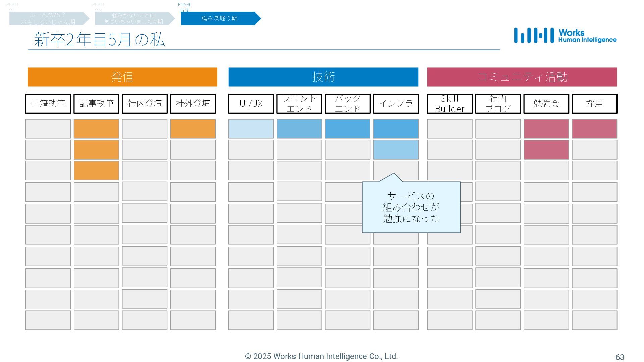Click the Skill Builder column label

449,104
